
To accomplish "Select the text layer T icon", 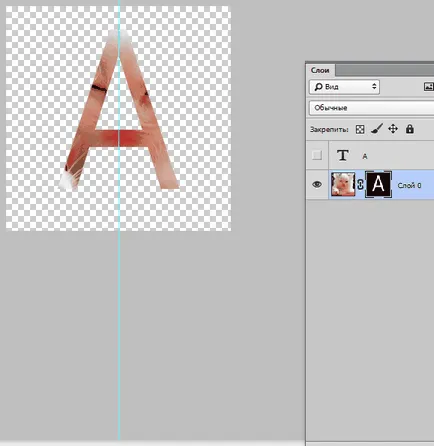I will coord(343,155).
